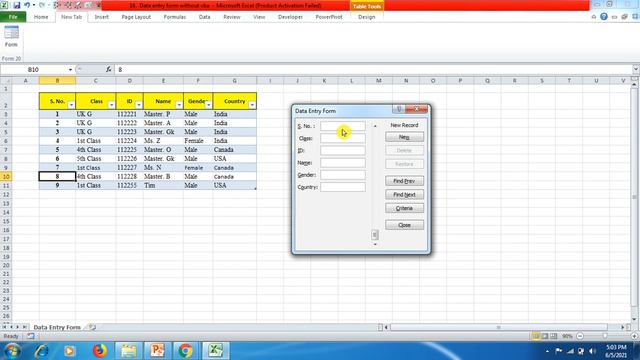640x360 pixels.
Task: Click the form record scrollbar thumb
Action: [375, 235]
